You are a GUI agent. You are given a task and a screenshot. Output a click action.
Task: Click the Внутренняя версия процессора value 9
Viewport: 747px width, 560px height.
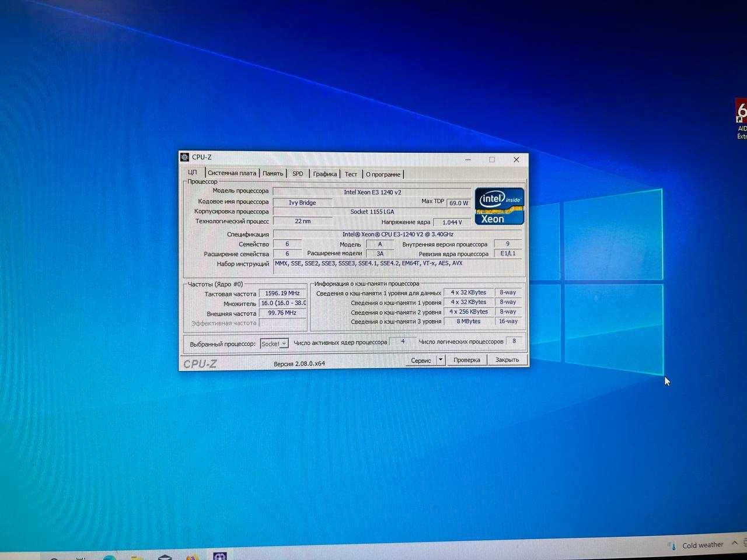[508, 244]
